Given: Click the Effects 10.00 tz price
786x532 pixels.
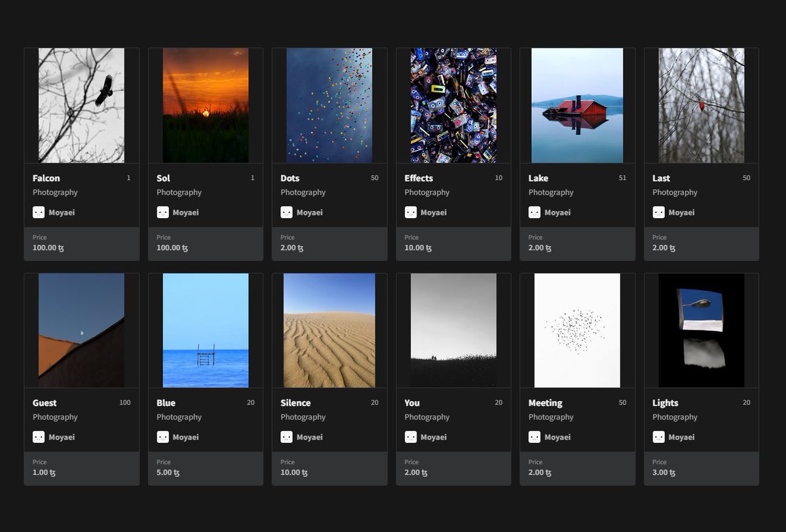Looking at the screenshot, I should [x=418, y=248].
